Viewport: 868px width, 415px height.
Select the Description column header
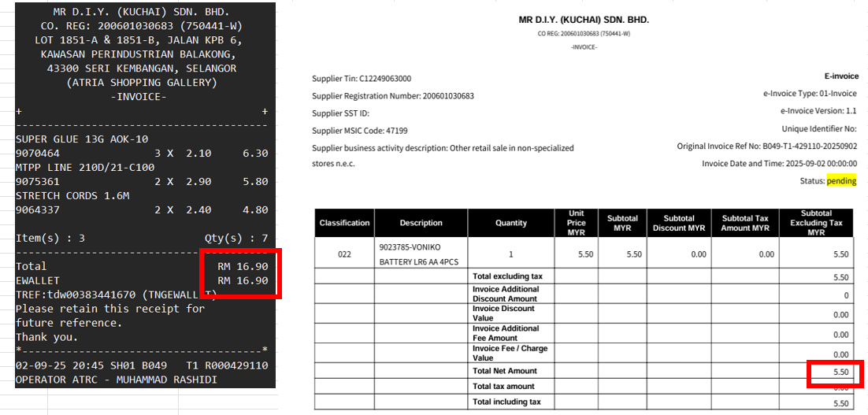(x=421, y=223)
